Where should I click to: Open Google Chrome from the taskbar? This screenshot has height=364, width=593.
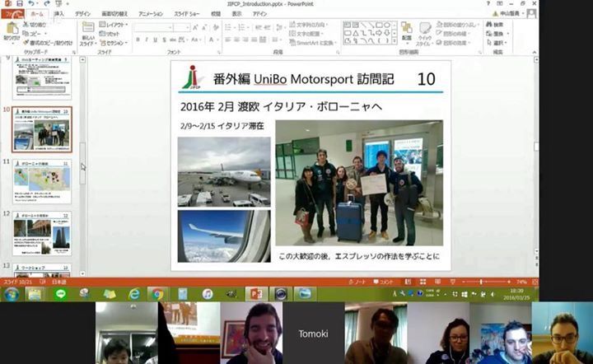[x=157, y=294]
